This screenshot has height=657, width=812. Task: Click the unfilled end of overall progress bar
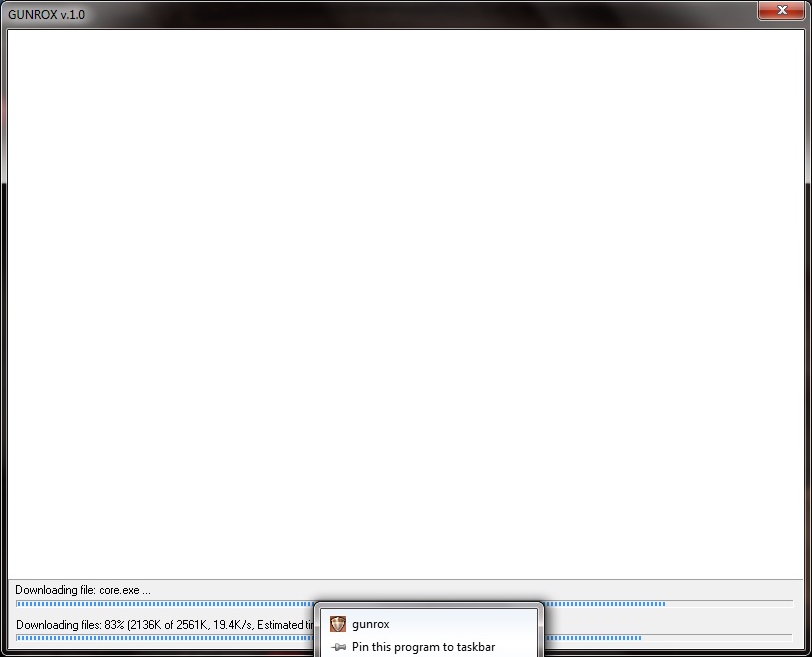(716, 637)
